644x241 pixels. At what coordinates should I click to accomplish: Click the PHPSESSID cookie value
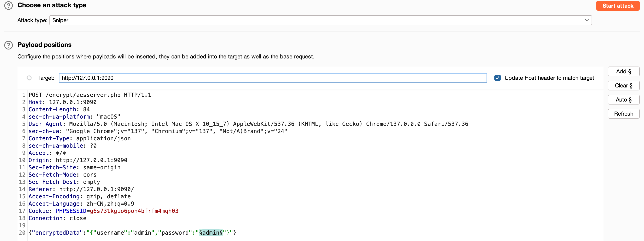point(134,211)
